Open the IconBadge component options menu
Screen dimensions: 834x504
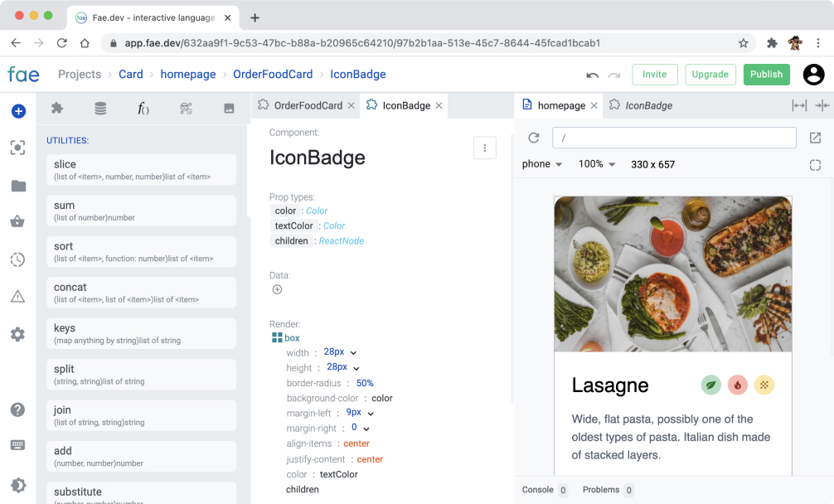[x=484, y=148]
